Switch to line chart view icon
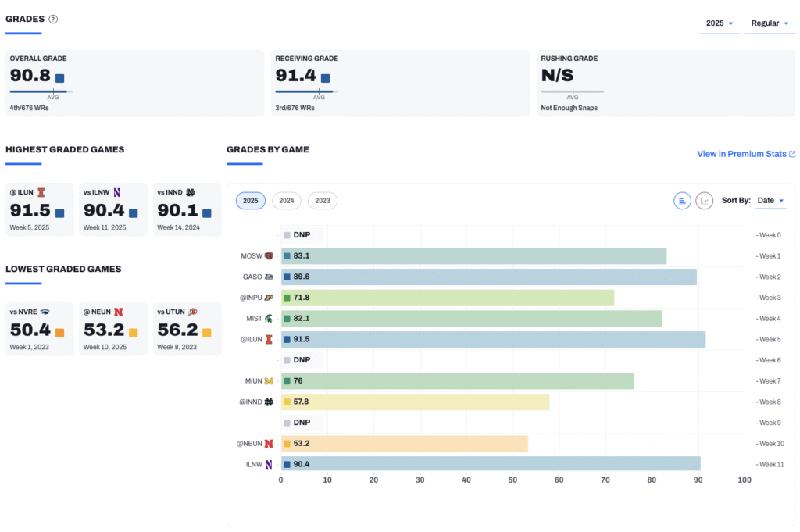 pyautogui.click(x=704, y=201)
